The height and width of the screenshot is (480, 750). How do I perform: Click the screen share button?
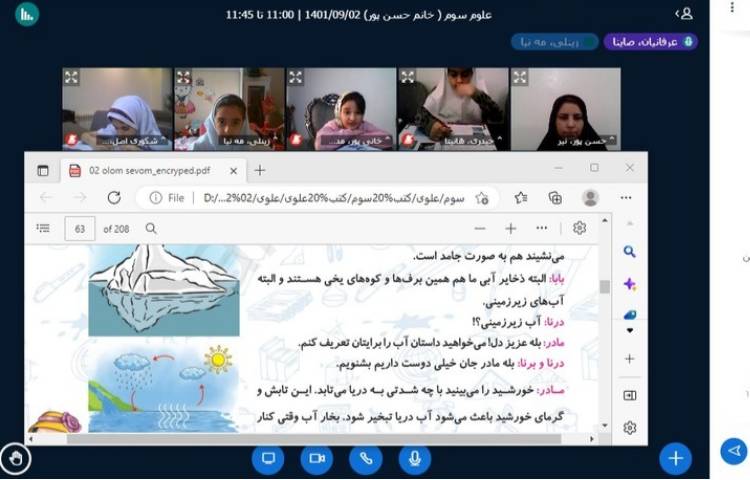[x=268, y=458]
